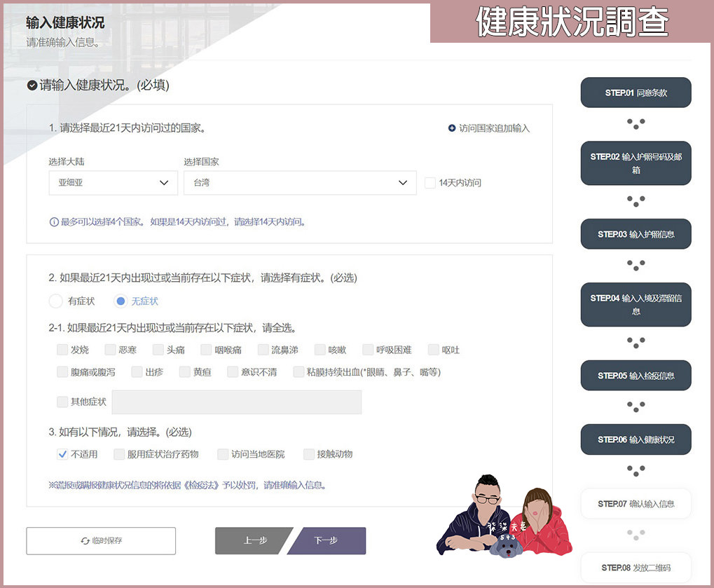Tick the 意识不清 checkbox
The width and height of the screenshot is (714, 588).
[233, 372]
